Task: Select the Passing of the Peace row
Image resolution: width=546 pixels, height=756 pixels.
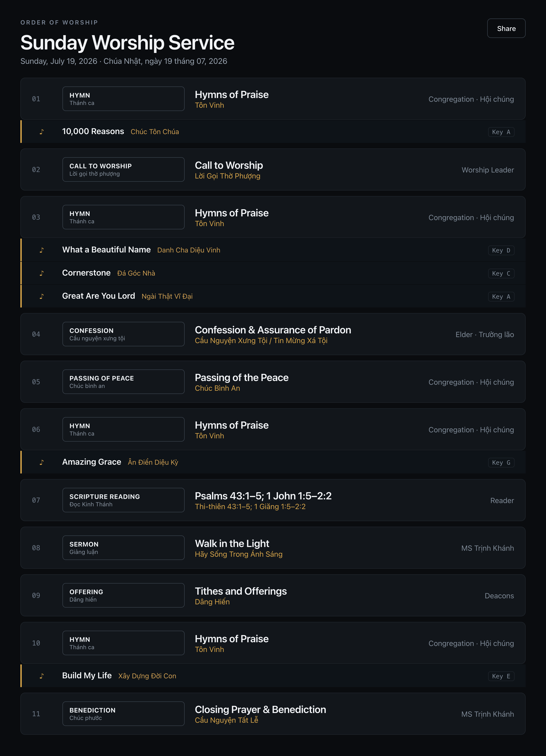Action: (x=273, y=382)
